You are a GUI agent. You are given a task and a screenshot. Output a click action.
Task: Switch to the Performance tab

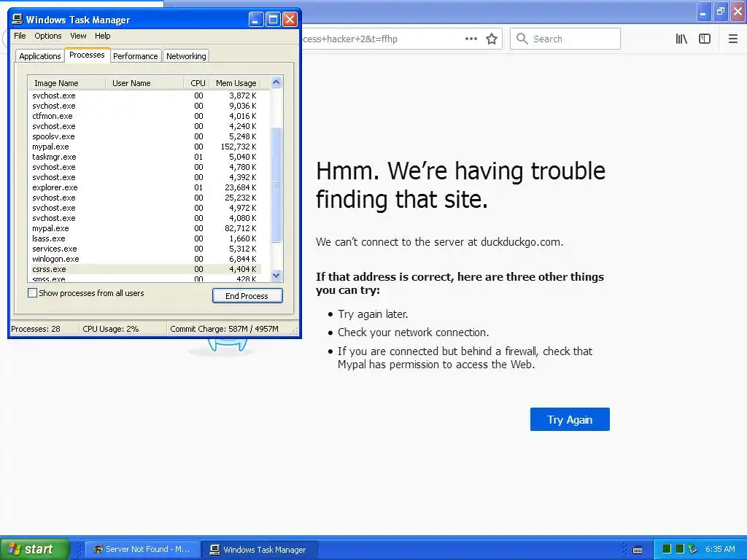(x=135, y=55)
